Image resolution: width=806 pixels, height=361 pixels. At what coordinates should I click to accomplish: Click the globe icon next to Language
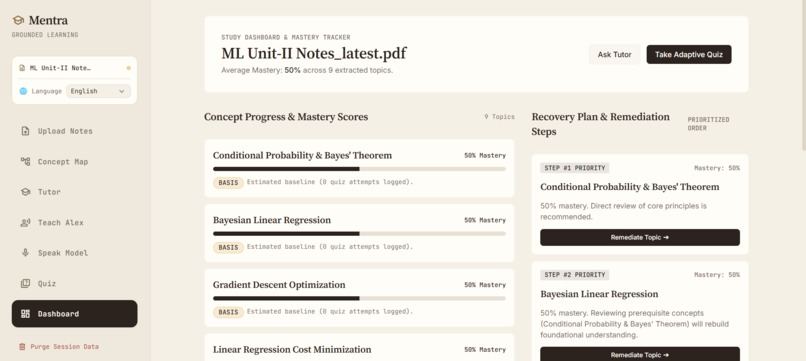pos(23,91)
